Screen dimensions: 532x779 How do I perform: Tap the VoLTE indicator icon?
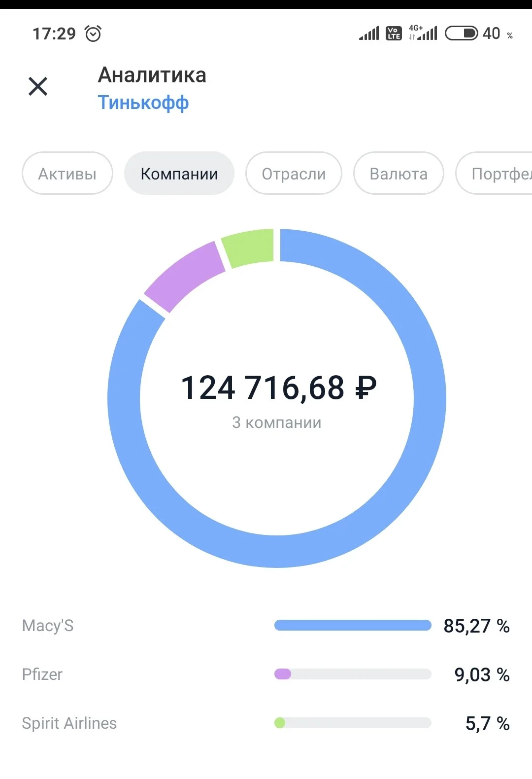point(394,34)
